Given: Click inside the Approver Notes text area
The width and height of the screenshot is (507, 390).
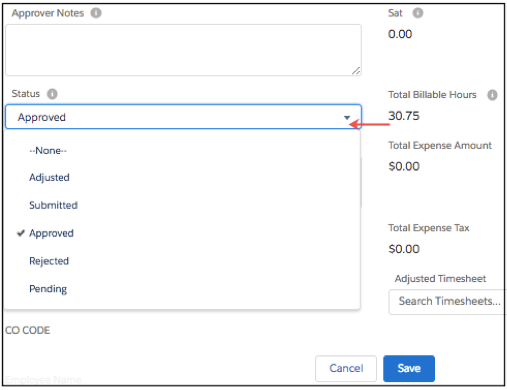Looking at the screenshot, I should (183, 50).
